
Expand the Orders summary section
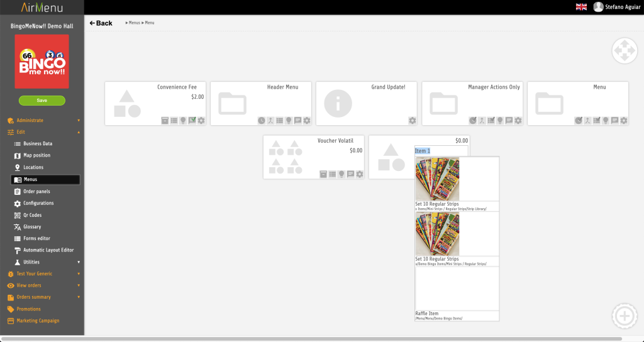(42, 297)
